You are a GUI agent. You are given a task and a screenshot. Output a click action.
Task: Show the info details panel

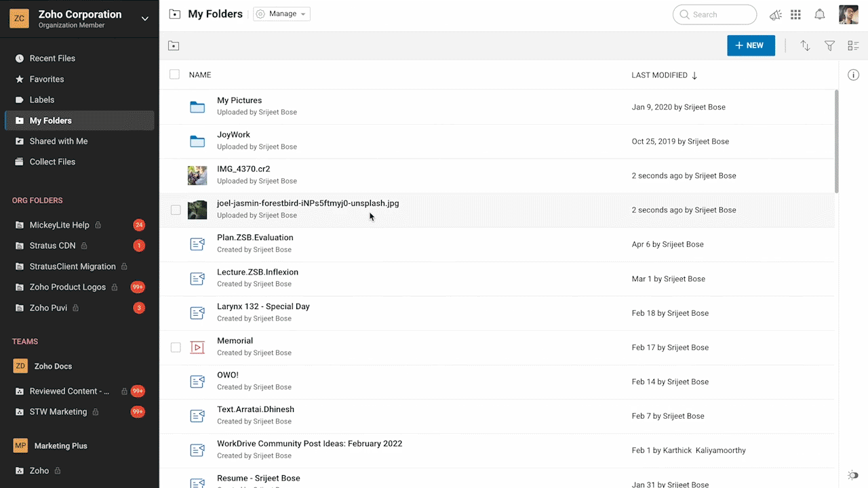[854, 75]
